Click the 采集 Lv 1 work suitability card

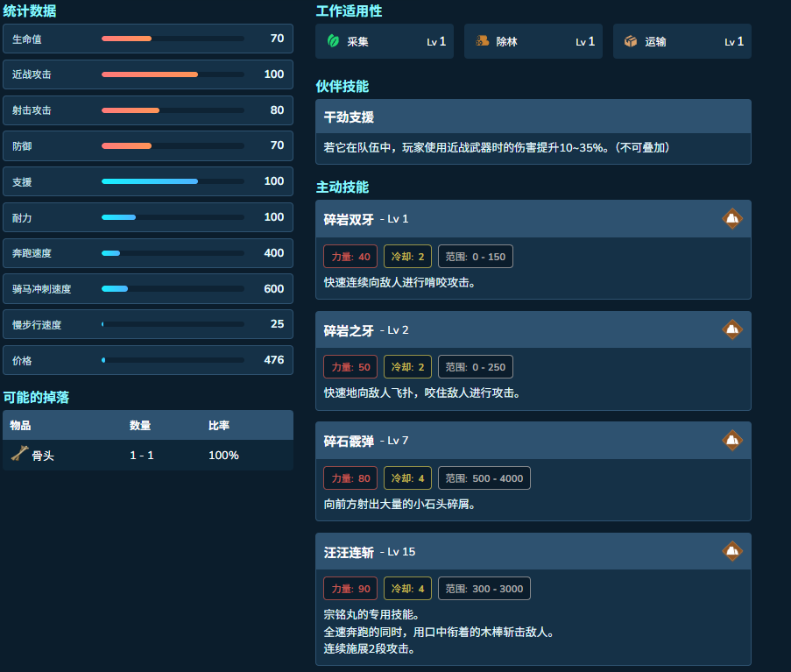(385, 41)
